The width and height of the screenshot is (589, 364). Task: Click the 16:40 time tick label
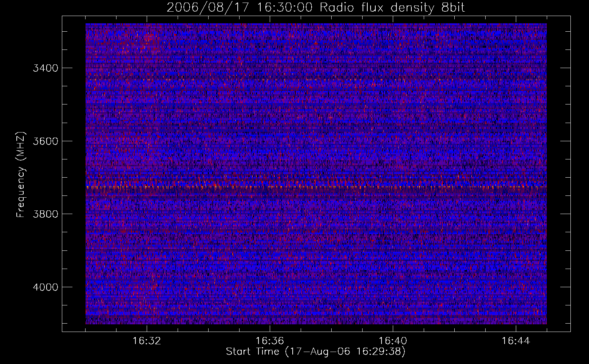click(x=393, y=341)
